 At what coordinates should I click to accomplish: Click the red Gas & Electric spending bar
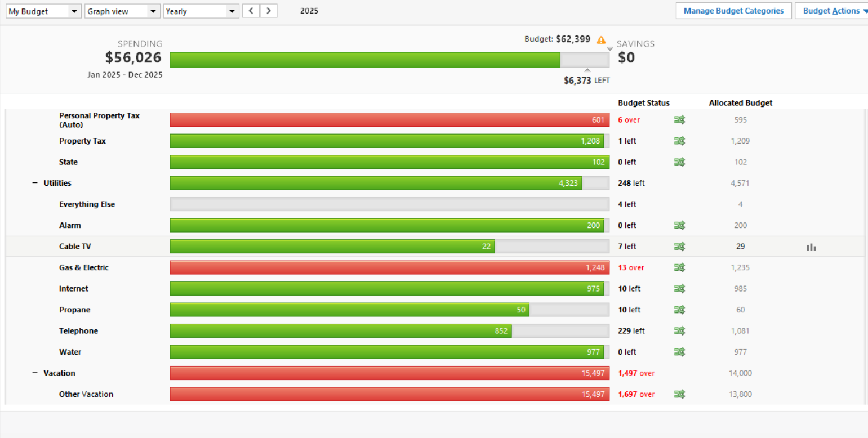point(389,267)
